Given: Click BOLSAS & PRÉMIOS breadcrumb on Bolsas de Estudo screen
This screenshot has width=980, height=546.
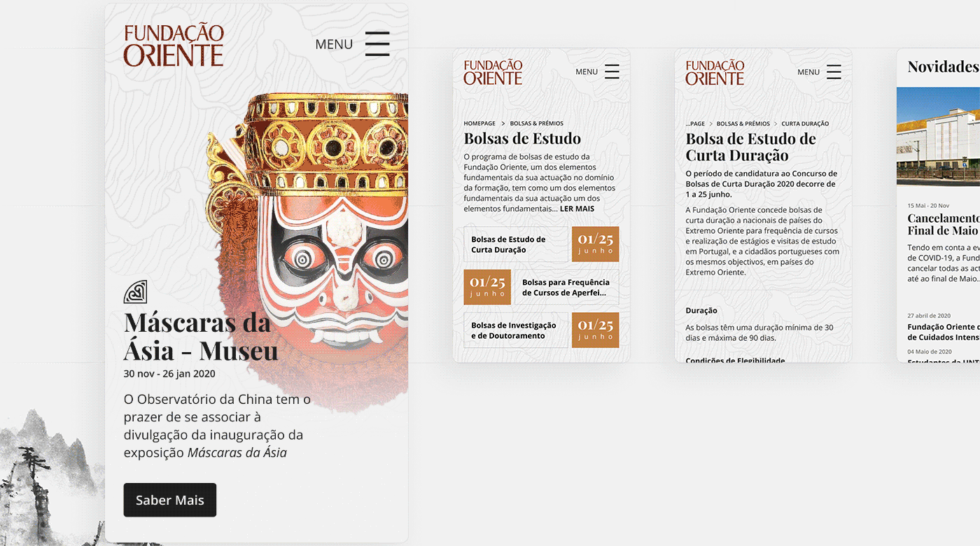Looking at the screenshot, I should [537, 123].
